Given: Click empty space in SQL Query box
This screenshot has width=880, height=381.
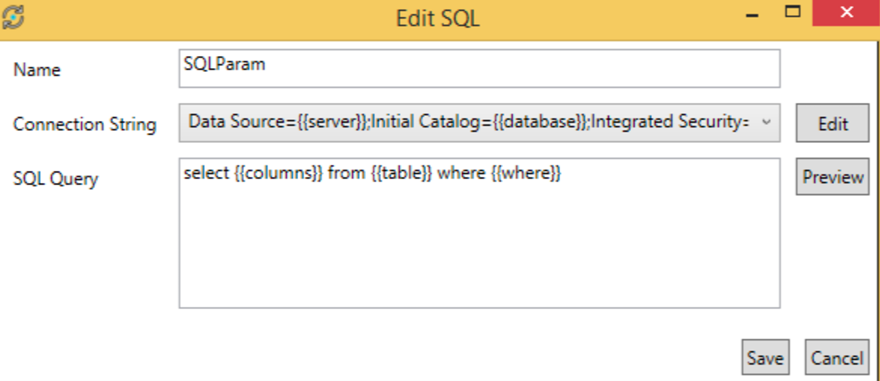Looking at the screenshot, I should (479, 247).
